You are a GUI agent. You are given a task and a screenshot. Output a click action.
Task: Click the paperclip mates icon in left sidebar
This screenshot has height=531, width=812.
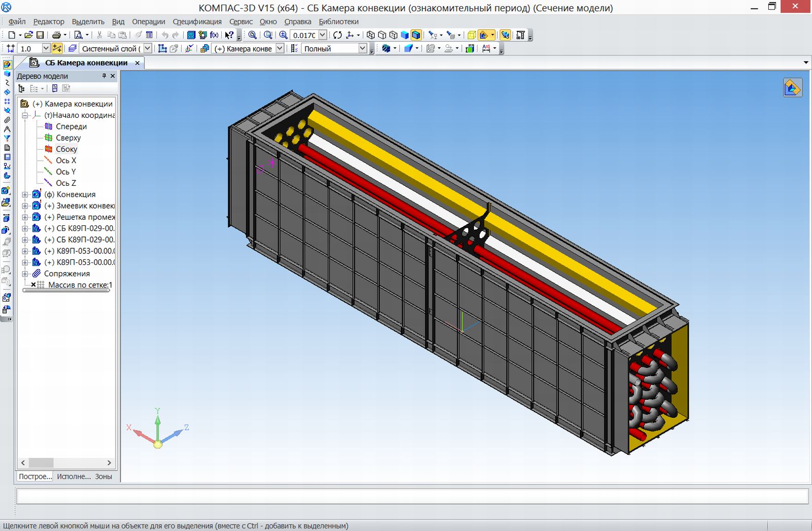7,120
